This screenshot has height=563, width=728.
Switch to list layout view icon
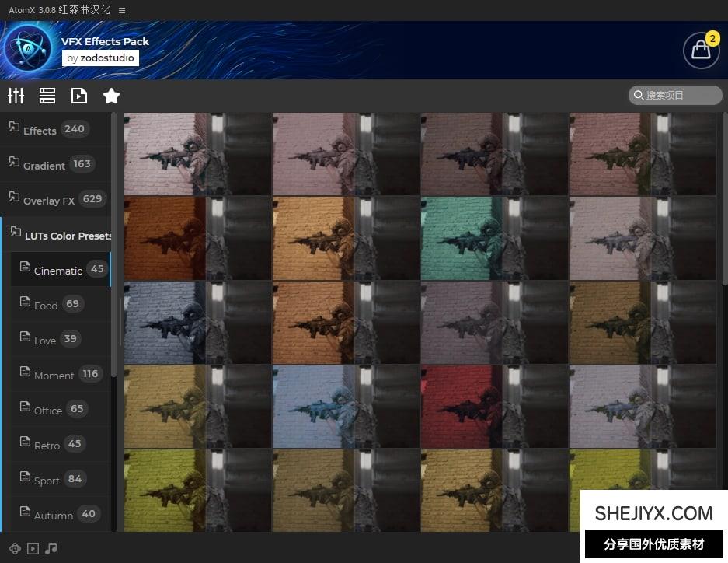coord(47,96)
